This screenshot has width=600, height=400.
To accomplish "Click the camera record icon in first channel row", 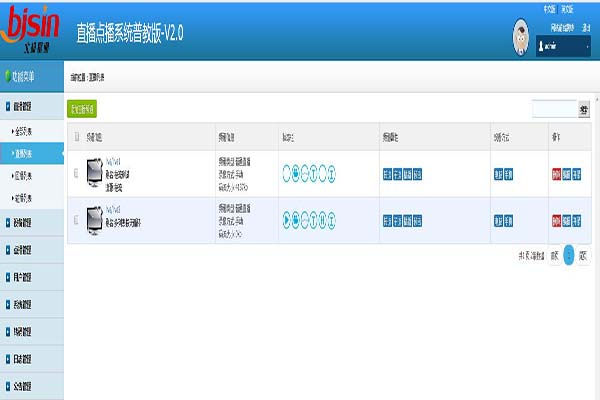I will click(x=295, y=174).
